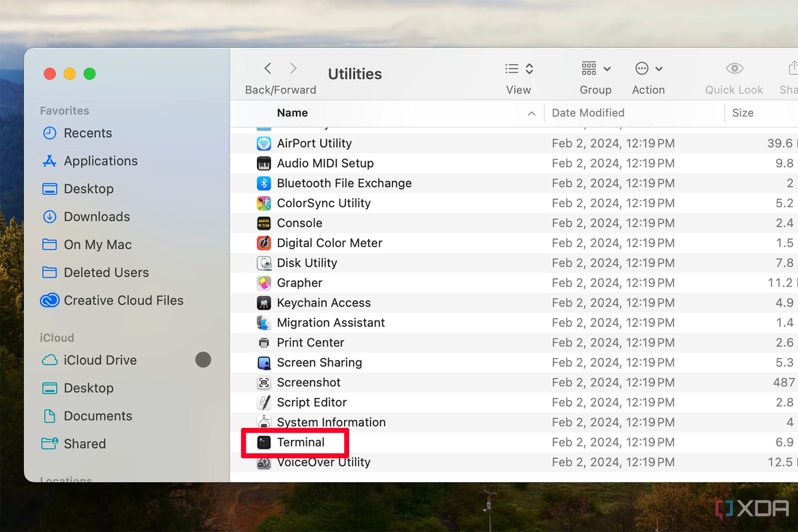This screenshot has height=532, width=798.
Task: Click the System Information icon
Action: click(x=264, y=422)
